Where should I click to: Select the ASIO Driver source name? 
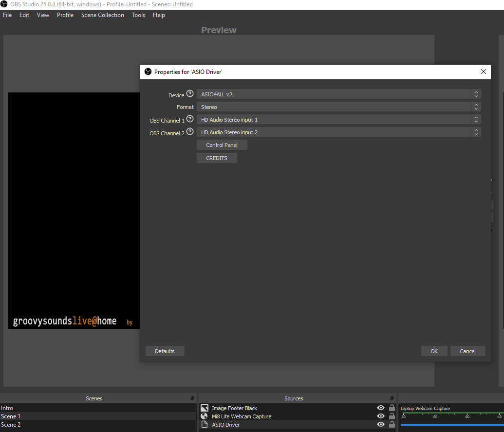[225, 425]
